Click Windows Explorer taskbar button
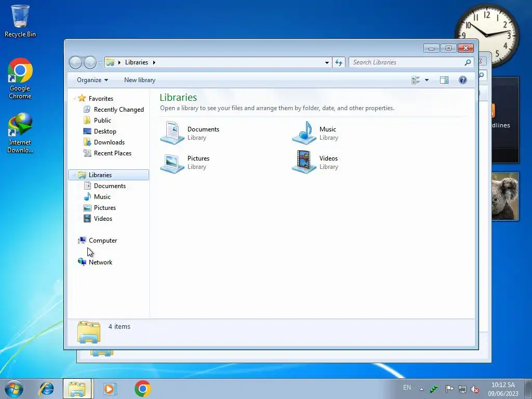This screenshot has height=399, width=532. (x=77, y=389)
